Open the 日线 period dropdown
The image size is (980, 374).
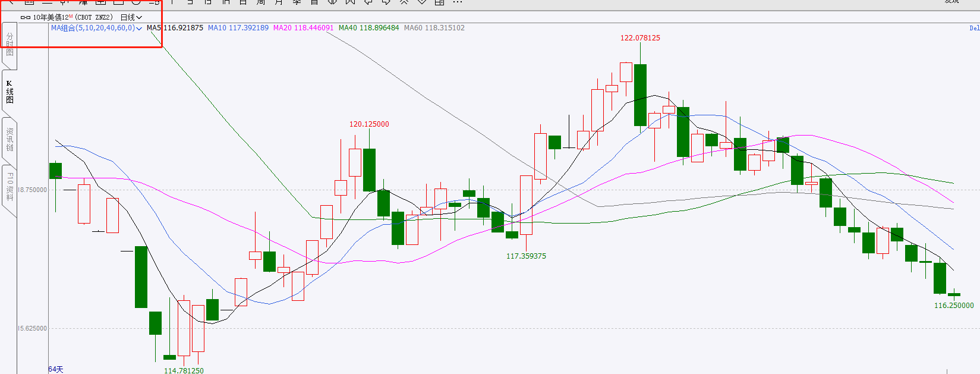point(131,17)
